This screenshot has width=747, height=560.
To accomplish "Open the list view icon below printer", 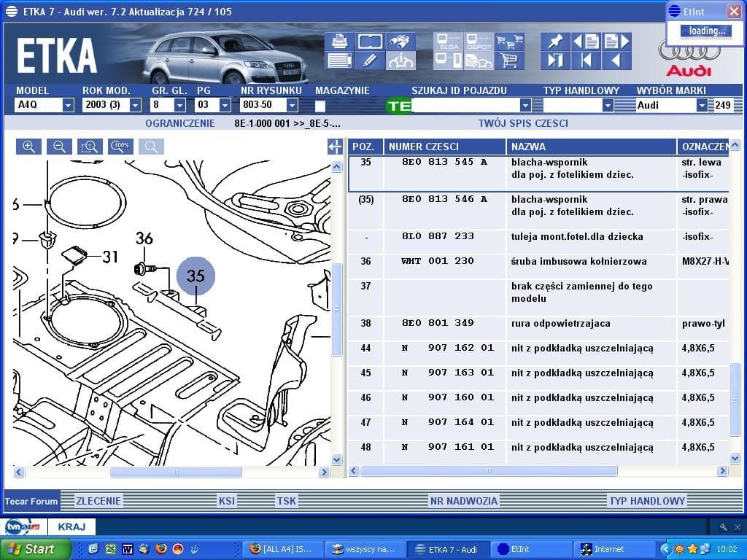I will point(340,61).
